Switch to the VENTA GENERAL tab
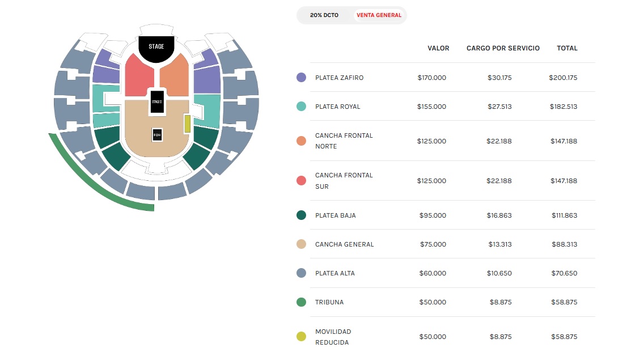The width and height of the screenshot is (644, 352). pyautogui.click(x=379, y=15)
